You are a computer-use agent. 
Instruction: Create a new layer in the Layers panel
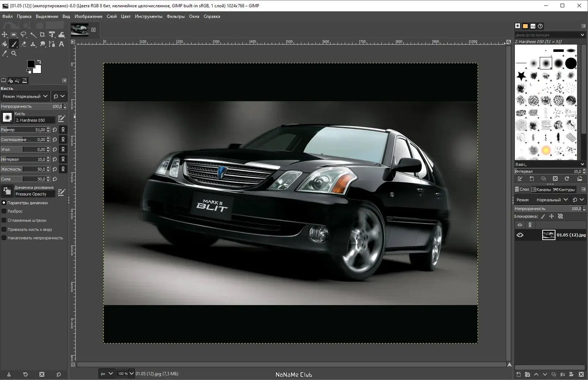[519, 375]
